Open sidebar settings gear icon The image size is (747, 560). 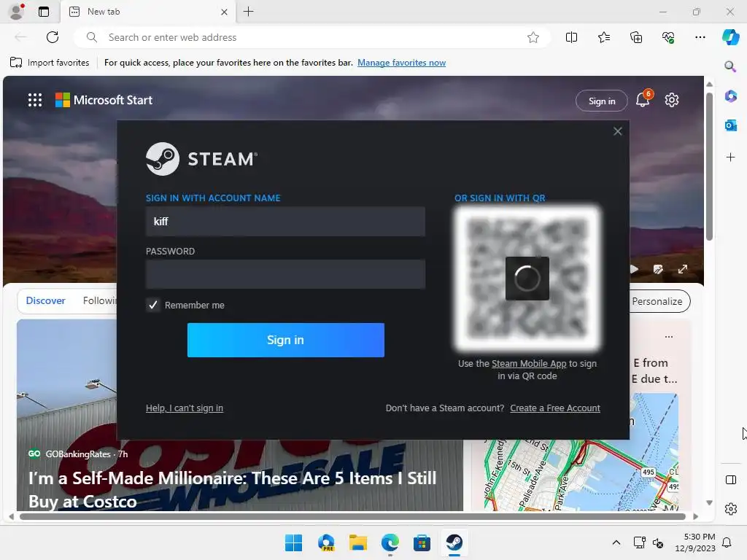point(730,509)
